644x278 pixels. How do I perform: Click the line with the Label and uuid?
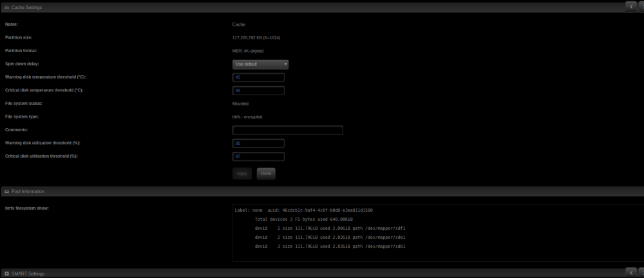point(303,210)
